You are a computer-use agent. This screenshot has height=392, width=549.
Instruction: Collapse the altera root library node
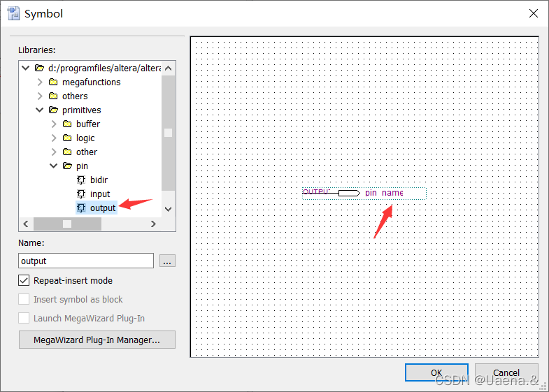tap(26, 68)
